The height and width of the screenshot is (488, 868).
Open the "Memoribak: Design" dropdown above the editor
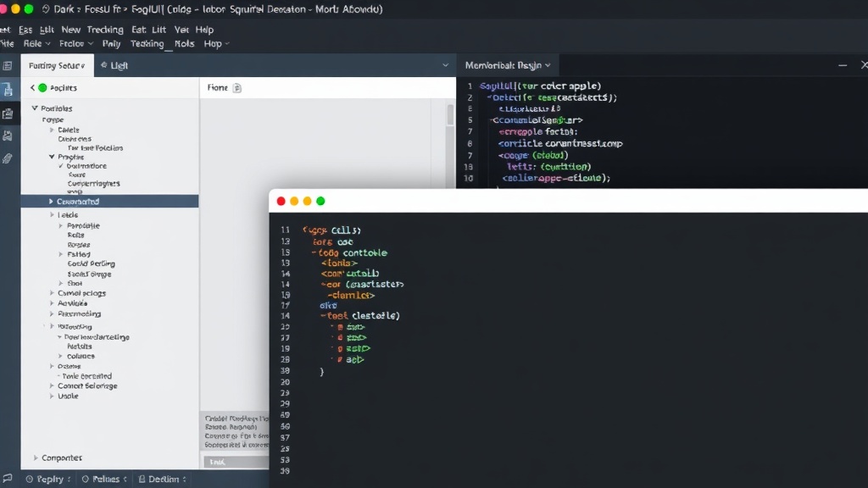tap(508, 65)
